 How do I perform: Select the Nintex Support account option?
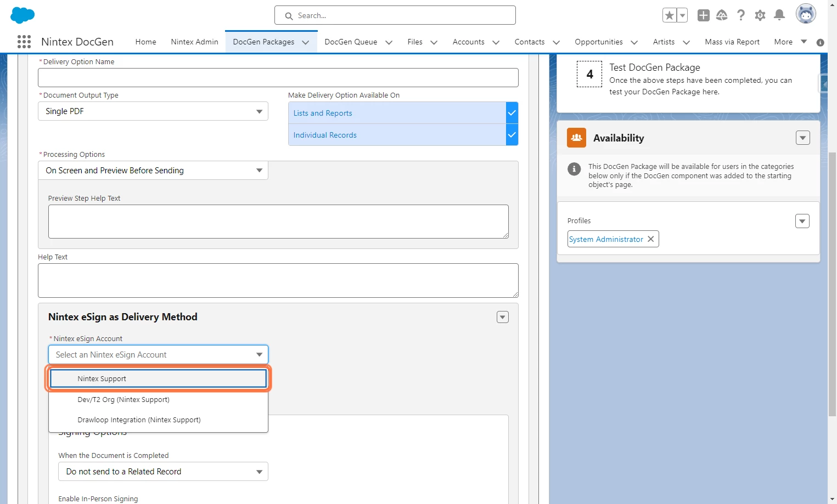point(158,378)
